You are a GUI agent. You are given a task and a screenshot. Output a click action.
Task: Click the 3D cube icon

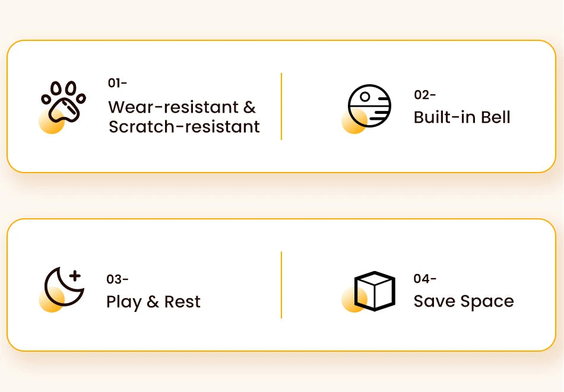coord(375,291)
